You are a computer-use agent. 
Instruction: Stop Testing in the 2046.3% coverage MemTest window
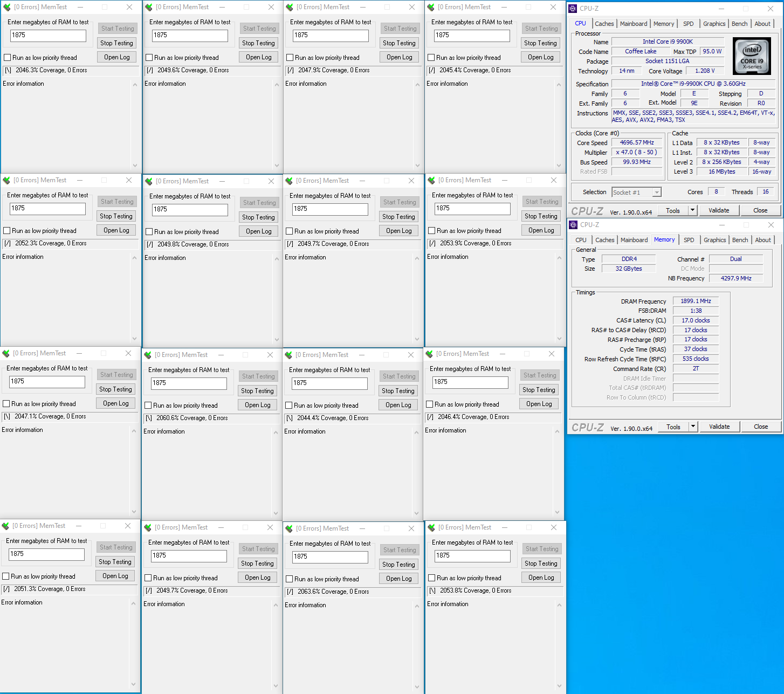(x=116, y=43)
